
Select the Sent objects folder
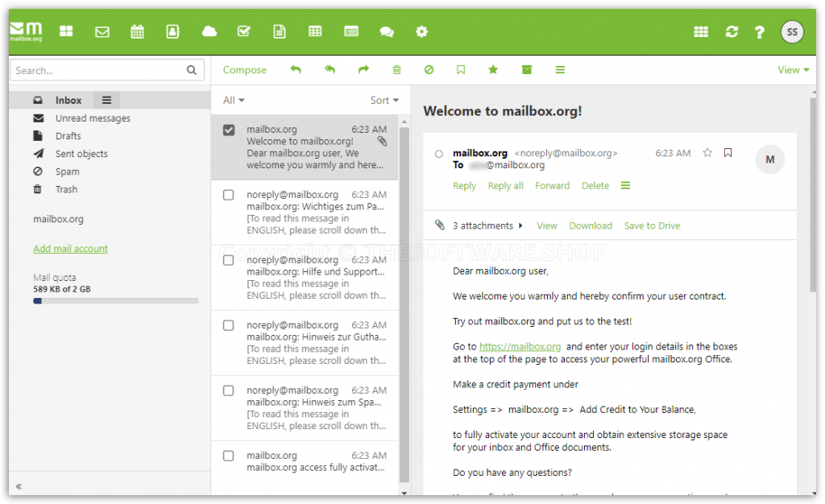81,154
